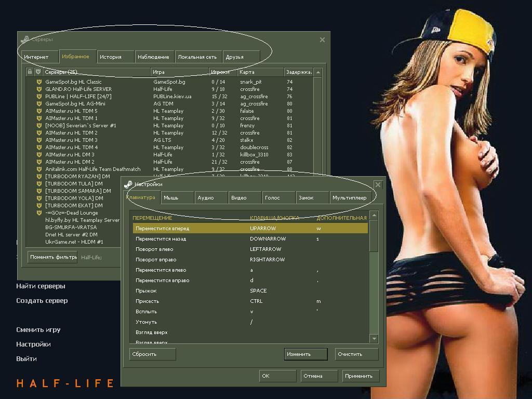Click the shield icon beside [NOOB] Severian`s Server #1
The width and height of the screenshot is (532, 399).
(39, 126)
